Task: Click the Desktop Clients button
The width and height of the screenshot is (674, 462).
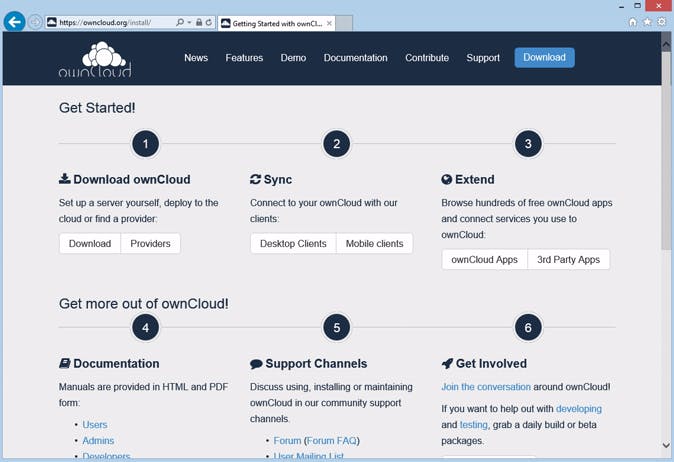Action: pos(293,244)
